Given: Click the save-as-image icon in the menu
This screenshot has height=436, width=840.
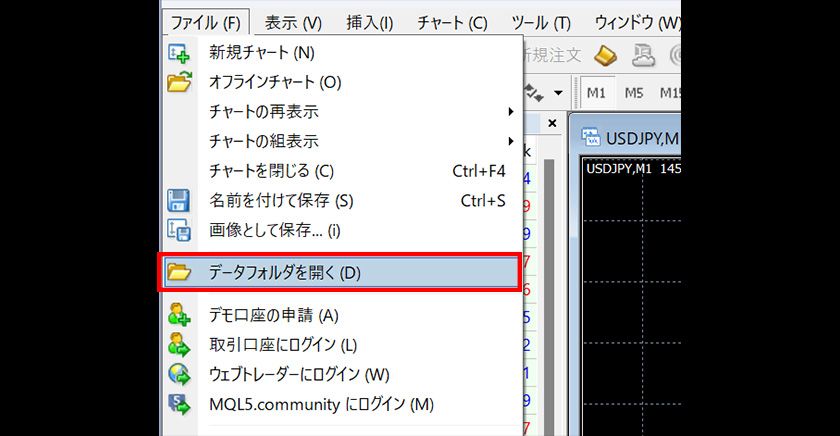Looking at the screenshot, I should [x=179, y=230].
